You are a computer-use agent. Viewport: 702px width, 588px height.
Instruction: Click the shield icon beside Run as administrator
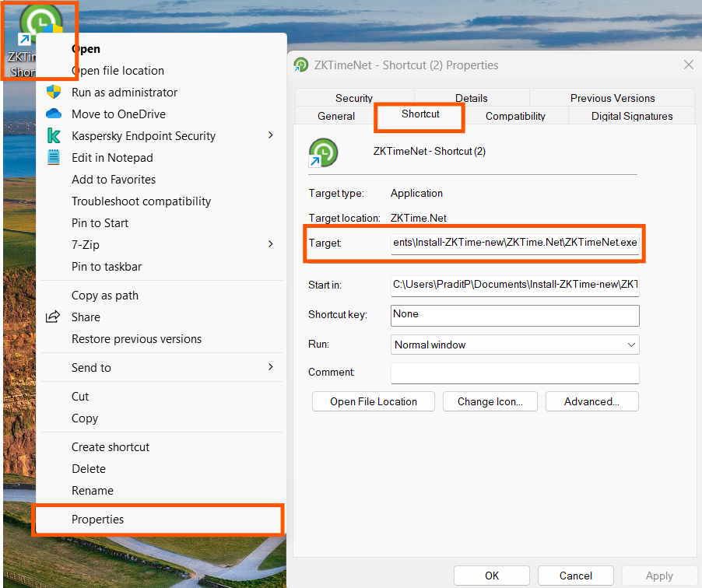54,93
